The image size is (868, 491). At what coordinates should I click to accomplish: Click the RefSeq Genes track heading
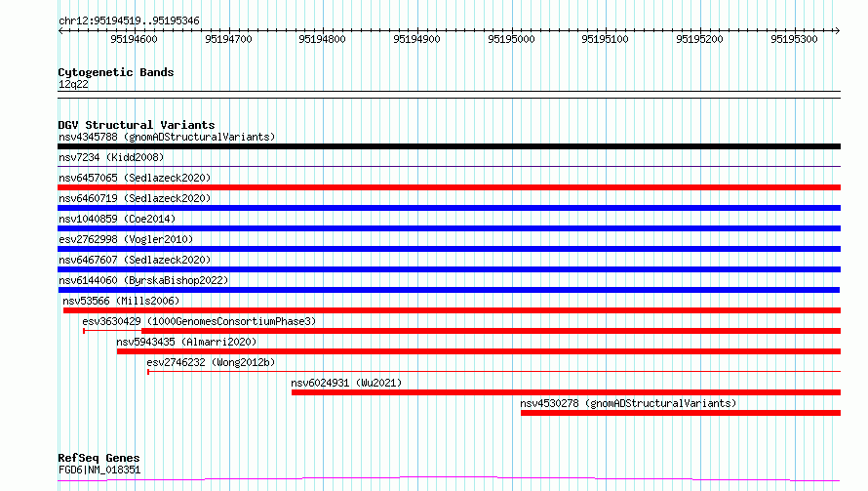click(99, 458)
